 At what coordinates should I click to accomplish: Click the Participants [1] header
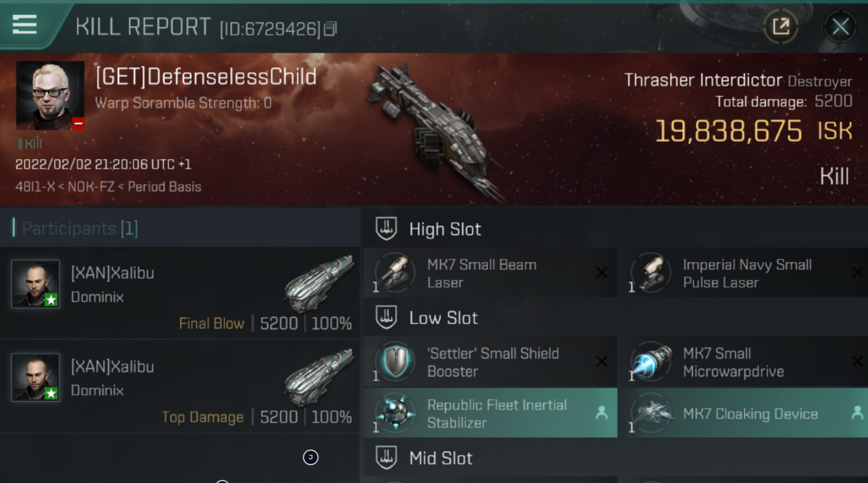pos(80,229)
